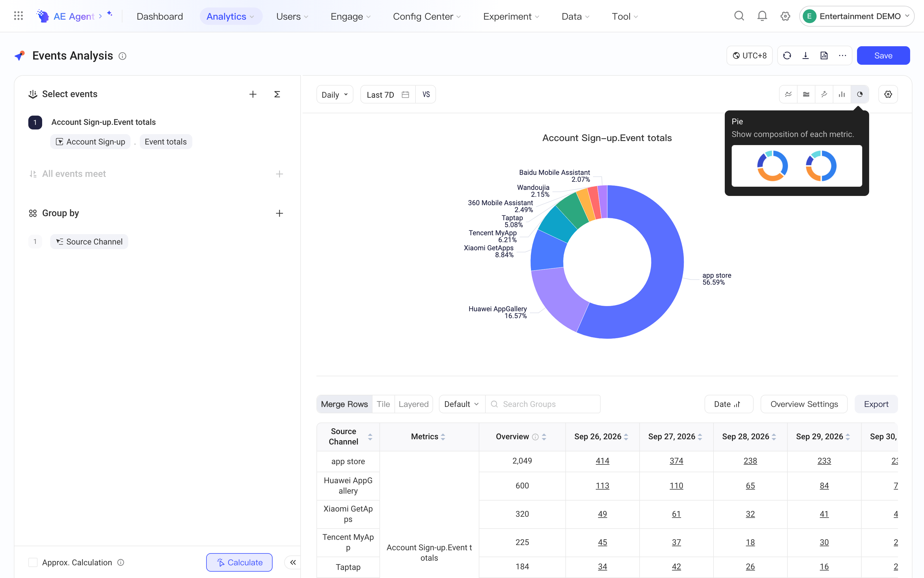Select the Tile view option
This screenshot has height=578, width=924.
coord(383,404)
